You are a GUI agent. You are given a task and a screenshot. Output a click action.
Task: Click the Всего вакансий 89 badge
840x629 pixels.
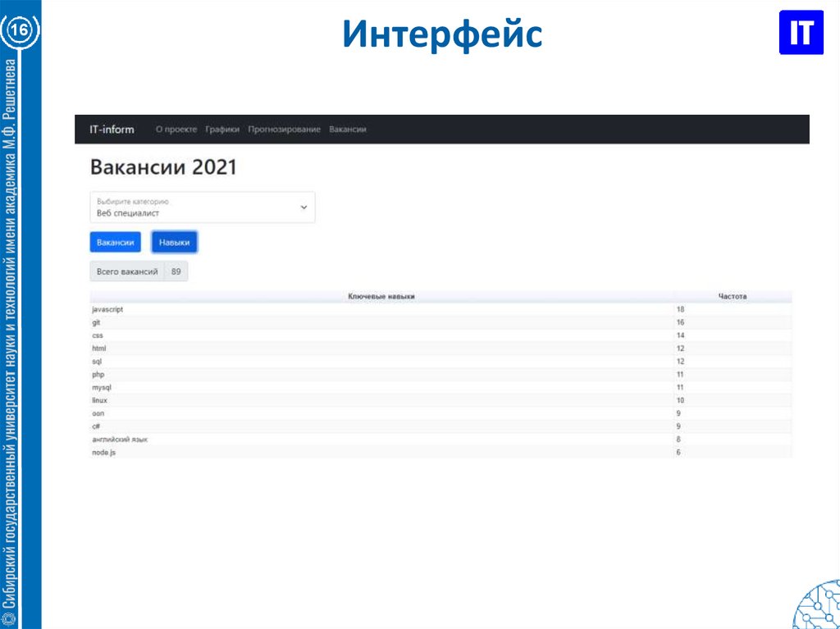139,271
